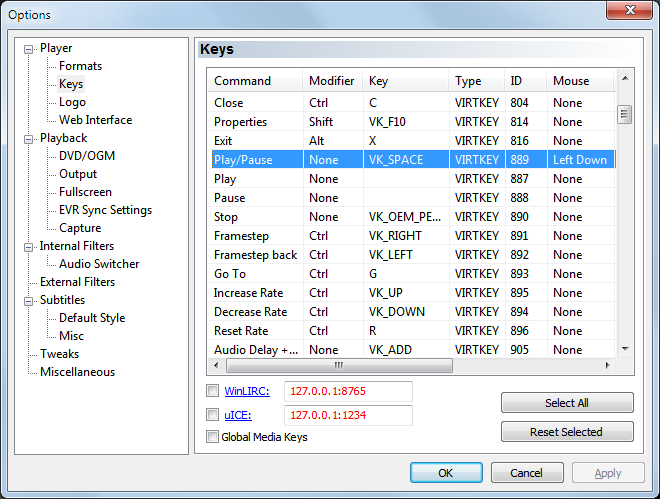Open the WinLIRC link

click(247, 391)
